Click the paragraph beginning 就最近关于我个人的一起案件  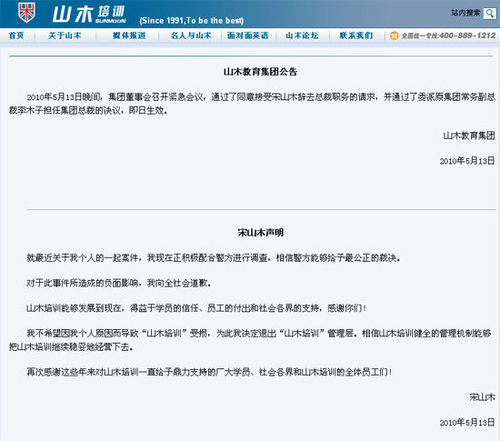pyautogui.click(x=213, y=258)
